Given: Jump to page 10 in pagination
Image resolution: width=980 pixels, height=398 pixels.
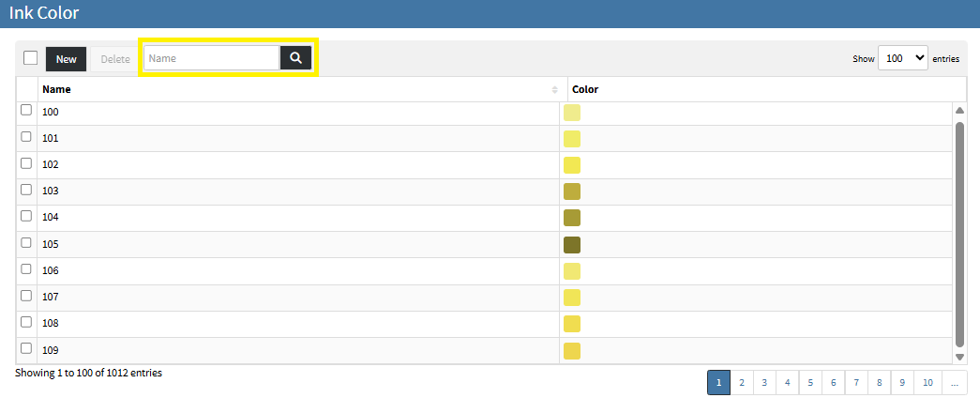Looking at the screenshot, I should coord(927,382).
